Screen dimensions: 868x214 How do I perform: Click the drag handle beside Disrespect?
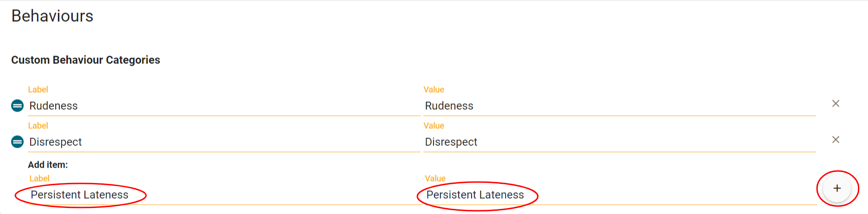pyautogui.click(x=17, y=142)
